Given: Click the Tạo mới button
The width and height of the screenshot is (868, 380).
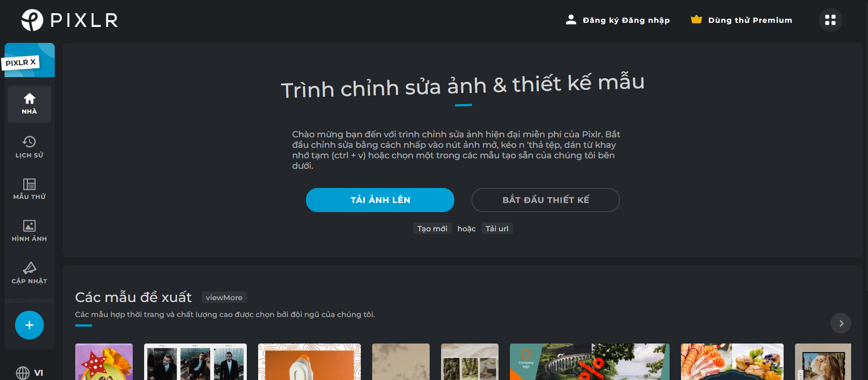Looking at the screenshot, I should [x=432, y=229].
